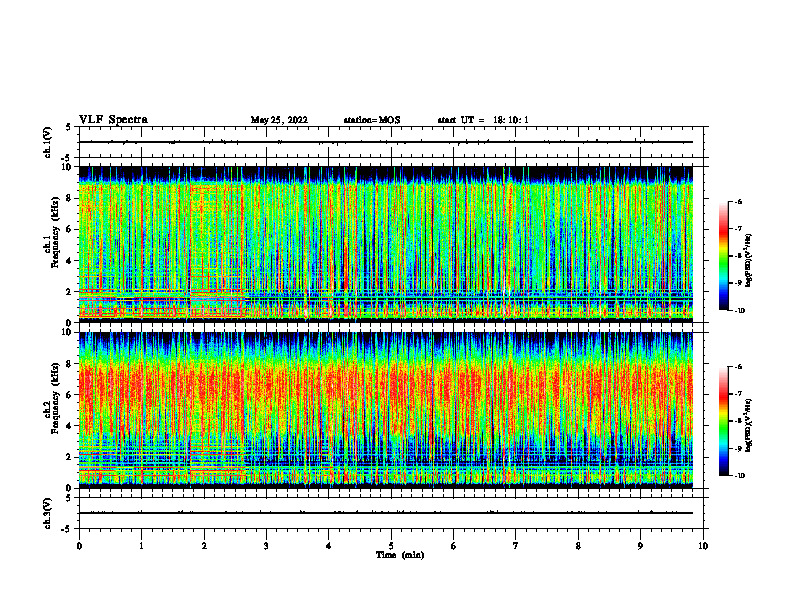Click the ch.2 color bar log(PSD) label

click(749, 426)
